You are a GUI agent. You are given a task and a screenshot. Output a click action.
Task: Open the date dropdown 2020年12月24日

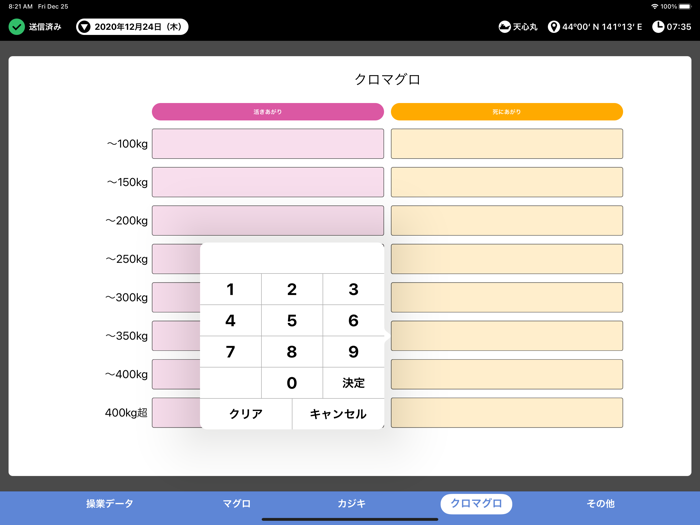(x=132, y=27)
